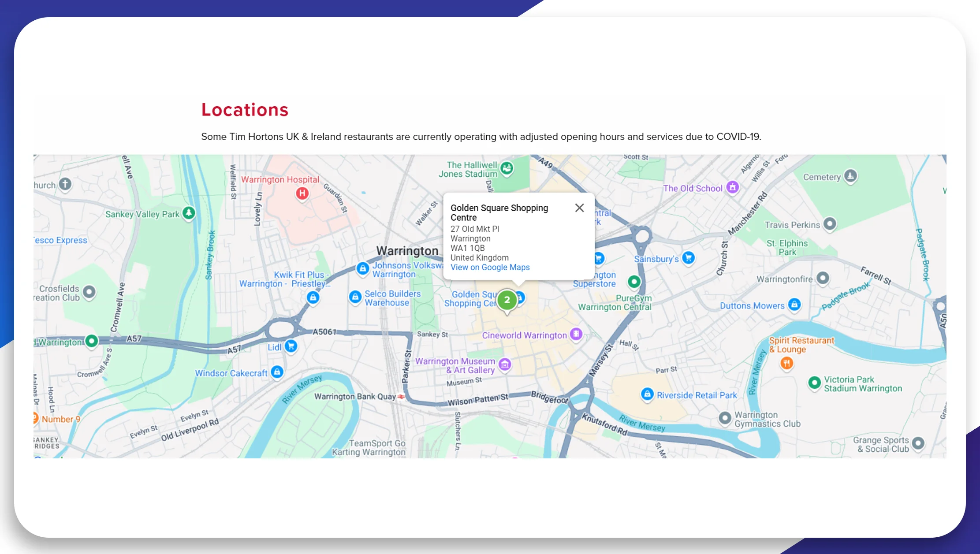The height and width of the screenshot is (554, 980).
Task: Click the Johnsons Volkswagen Warrington shop marker
Action: pos(362,268)
